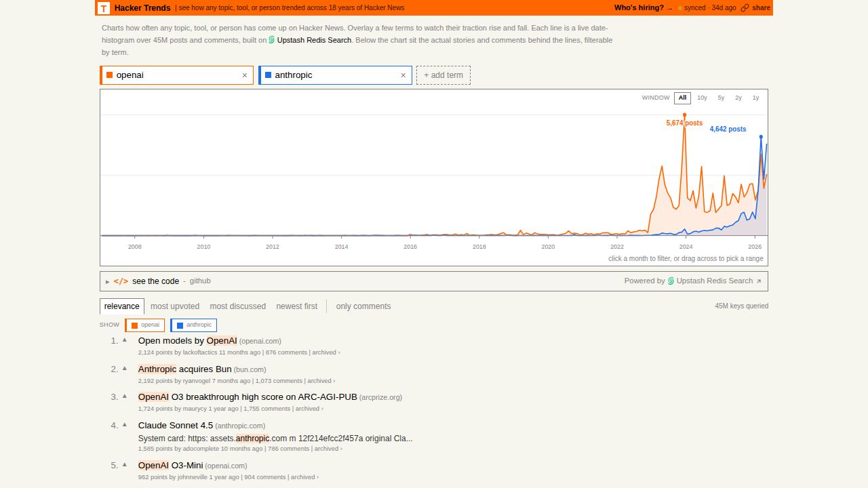Select the '10y' window range

pyautogui.click(x=702, y=98)
